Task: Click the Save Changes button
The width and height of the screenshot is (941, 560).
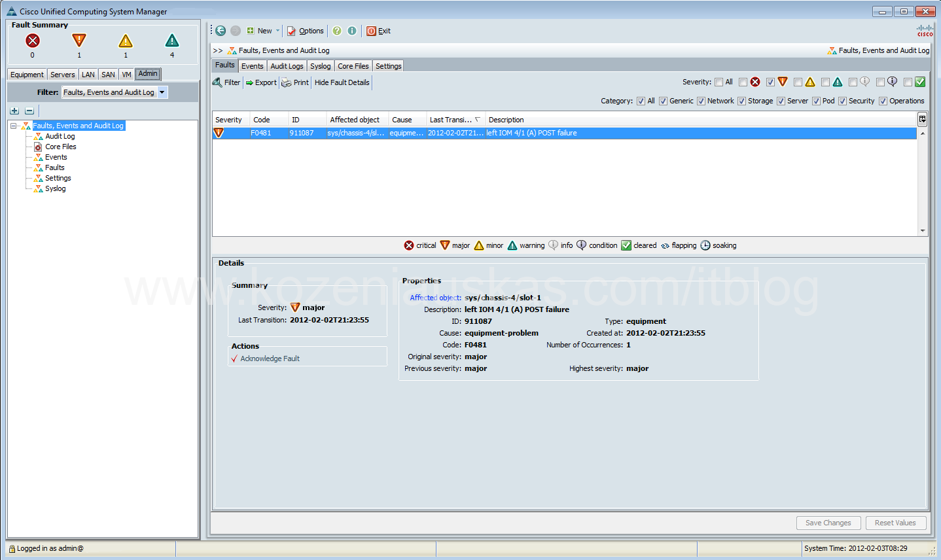Action: 828,523
